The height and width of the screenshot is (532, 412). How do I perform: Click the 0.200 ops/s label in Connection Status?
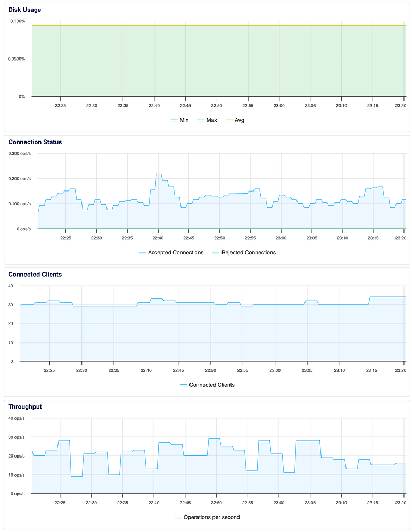19,179
